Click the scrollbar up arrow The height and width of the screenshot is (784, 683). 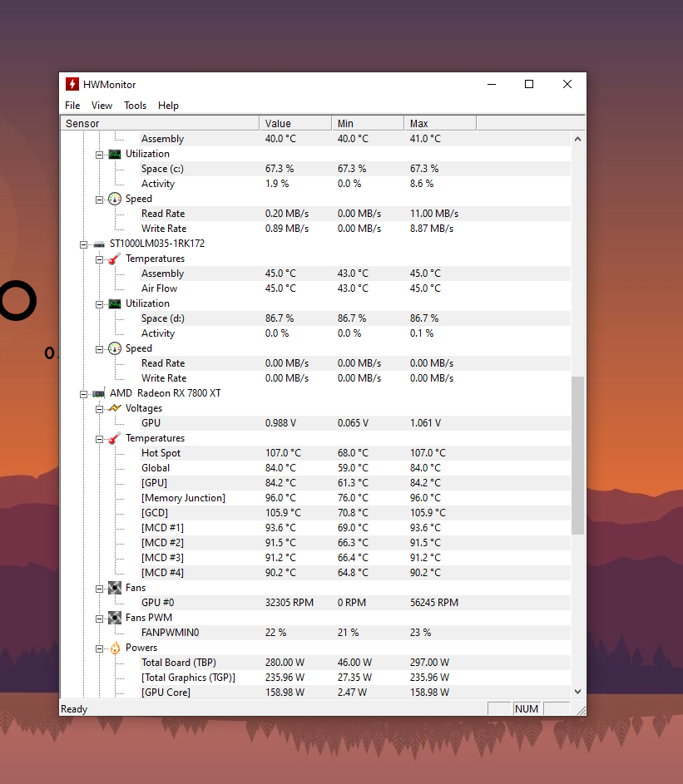click(x=577, y=139)
